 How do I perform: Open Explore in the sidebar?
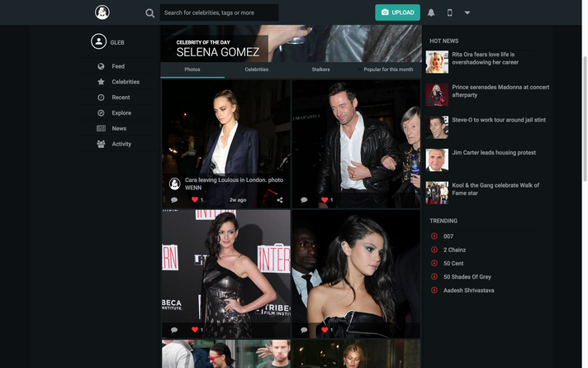(x=121, y=112)
